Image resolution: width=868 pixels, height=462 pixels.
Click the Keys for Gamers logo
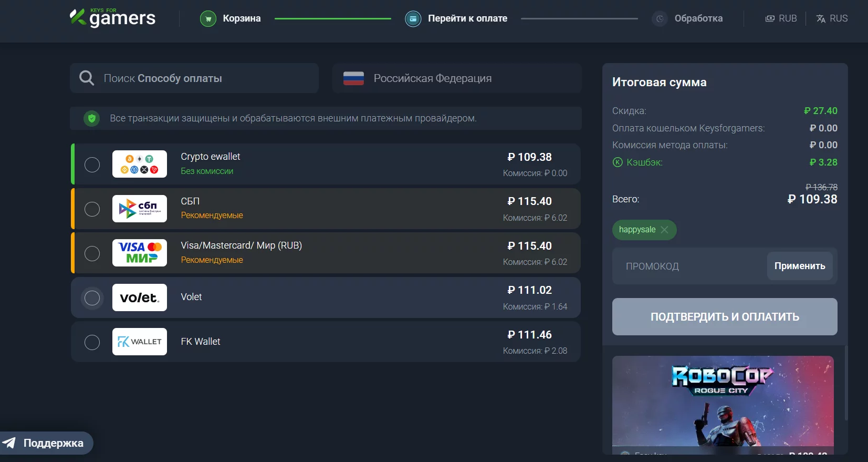pos(112,18)
